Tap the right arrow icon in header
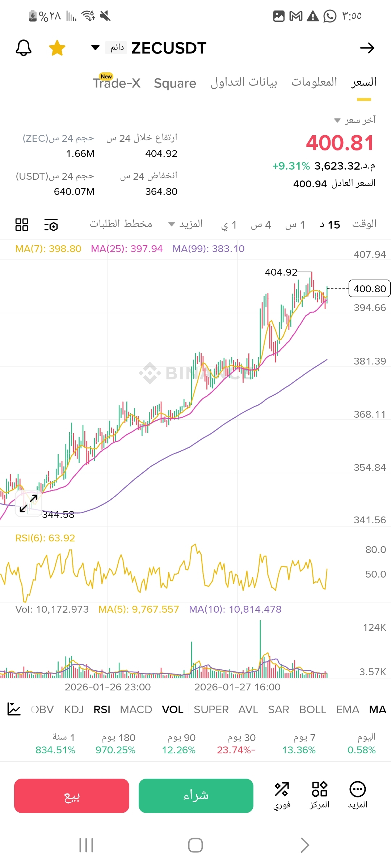Image resolution: width=391 pixels, height=868 pixels. pos(367,48)
